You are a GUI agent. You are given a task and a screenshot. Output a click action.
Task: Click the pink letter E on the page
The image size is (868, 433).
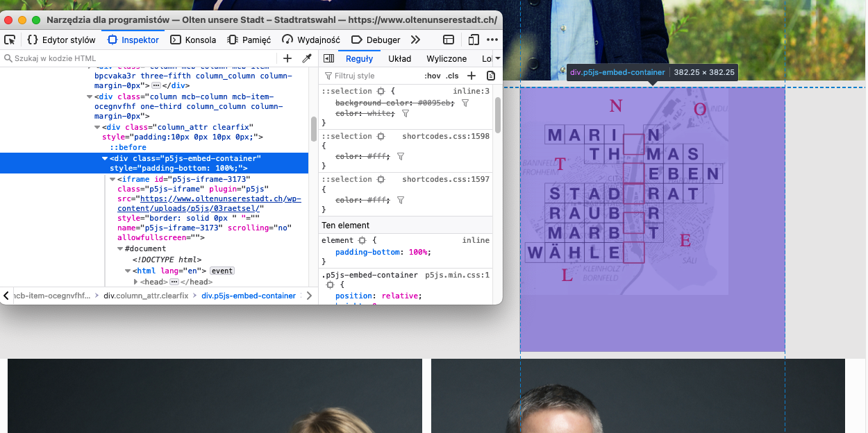pos(685,241)
